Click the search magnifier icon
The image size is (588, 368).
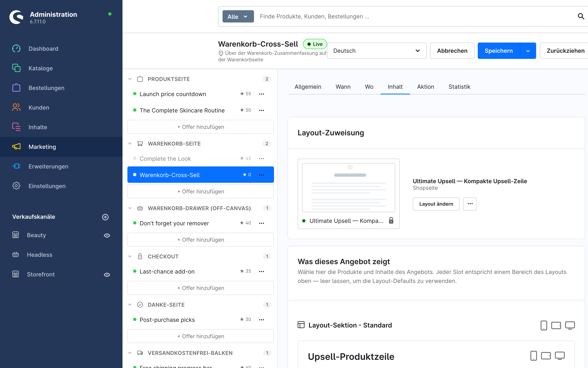point(581,16)
